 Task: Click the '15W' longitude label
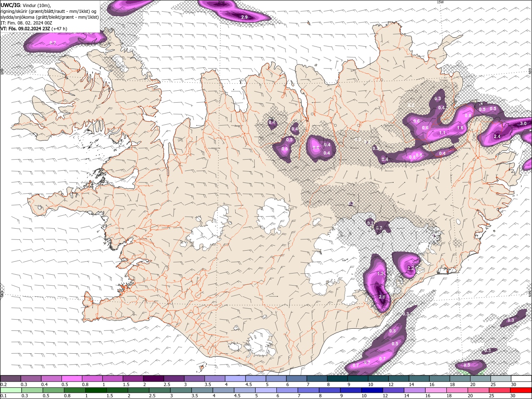coord(440,2)
